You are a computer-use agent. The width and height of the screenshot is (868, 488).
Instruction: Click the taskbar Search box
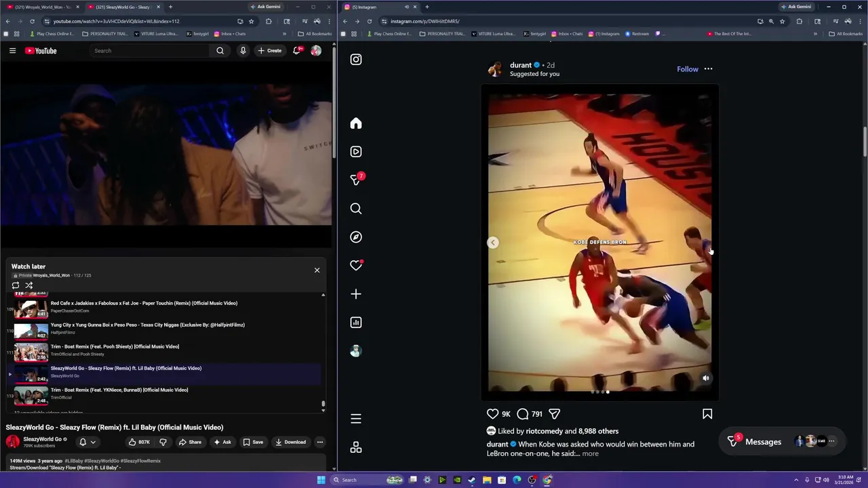[367, 480]
